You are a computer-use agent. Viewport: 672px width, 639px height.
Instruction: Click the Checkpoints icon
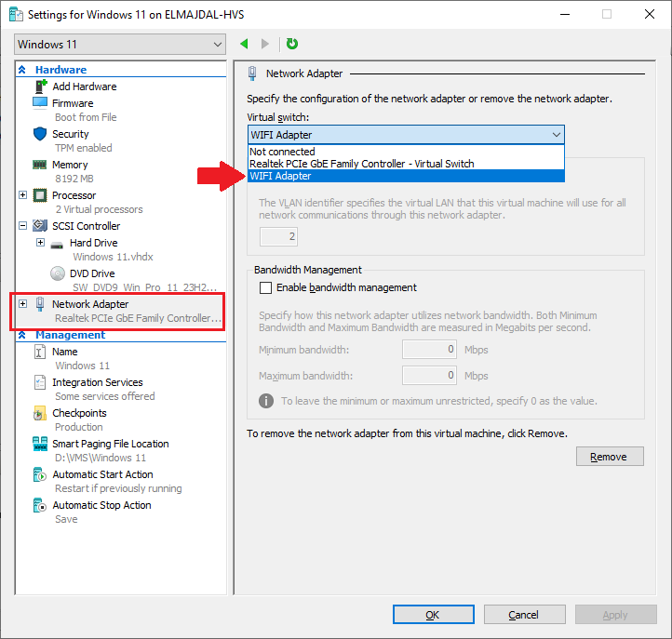[x=39, y=413]
